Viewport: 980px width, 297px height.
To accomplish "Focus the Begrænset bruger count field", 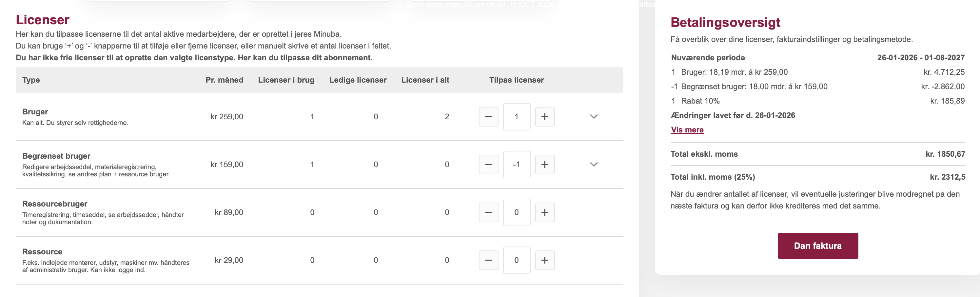I will pyautogui.click(x=516, y=165).
